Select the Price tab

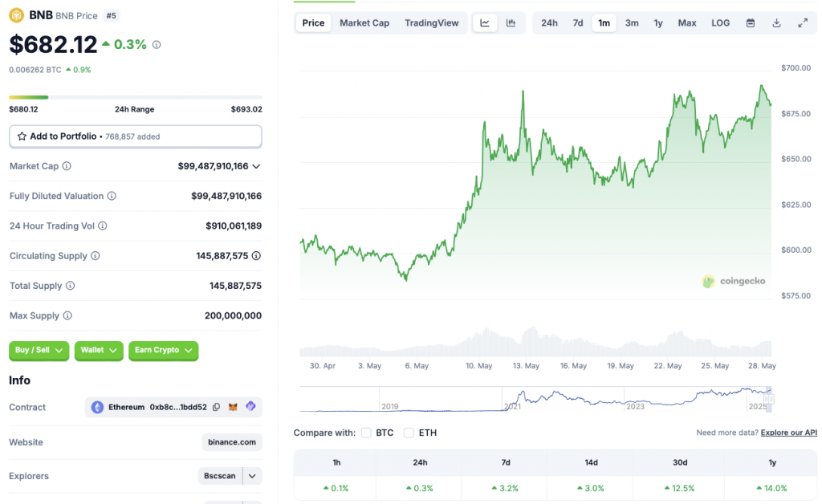314,23
